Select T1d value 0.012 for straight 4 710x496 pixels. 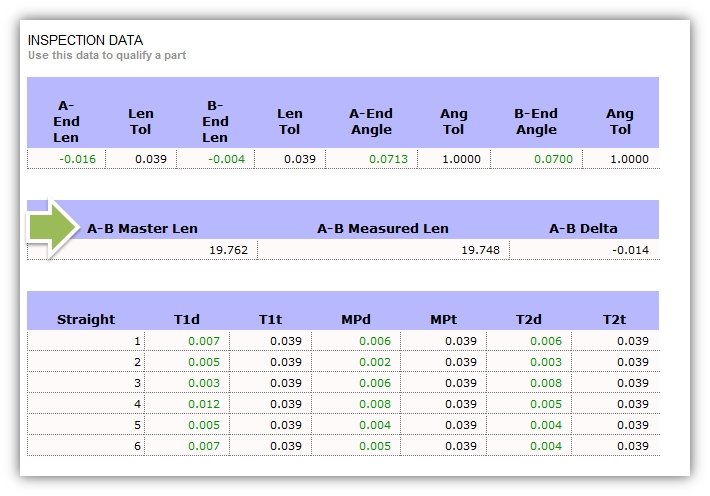pos(202,404)
